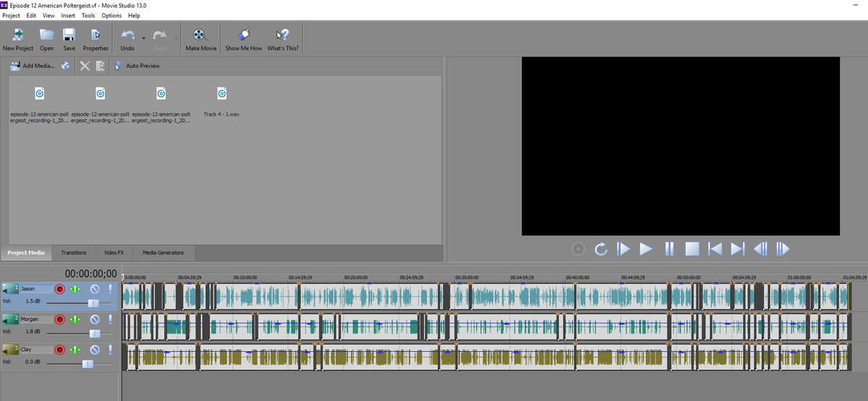Open the Project menu
Image resolution: width=868 pixels, height=401 pixels.
pos(11,15)
